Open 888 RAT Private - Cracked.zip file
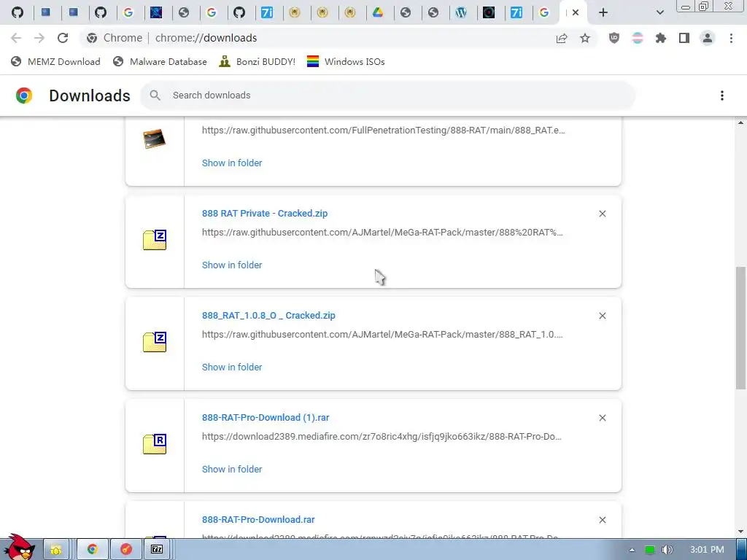This screenshot has height=560, width=747. pyautogui.click(x=264, y=214)
